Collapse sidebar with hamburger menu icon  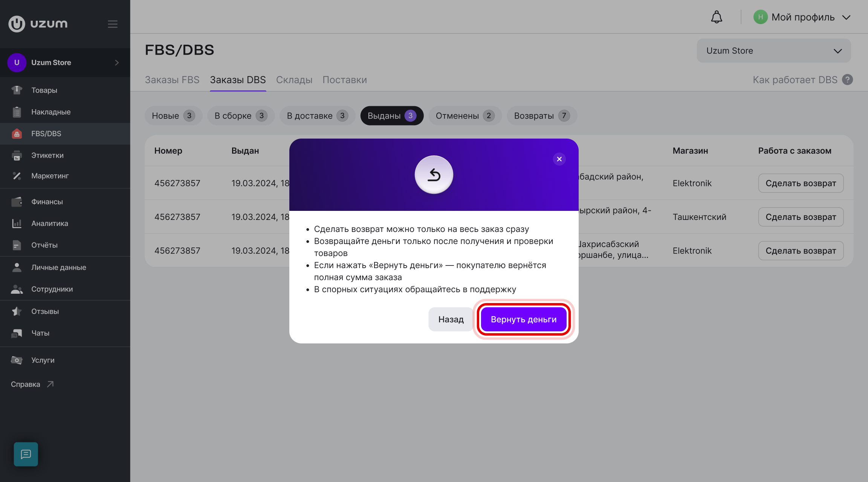coord(113,24)
